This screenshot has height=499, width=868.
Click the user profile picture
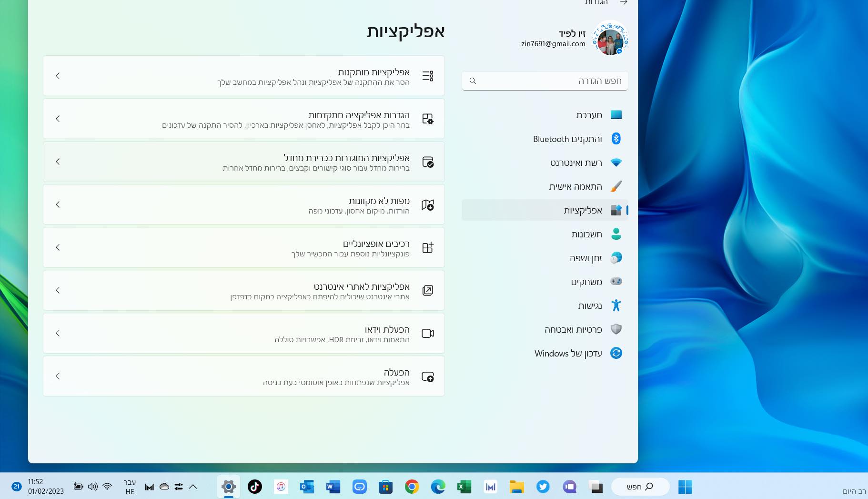(x=610, y=39)
